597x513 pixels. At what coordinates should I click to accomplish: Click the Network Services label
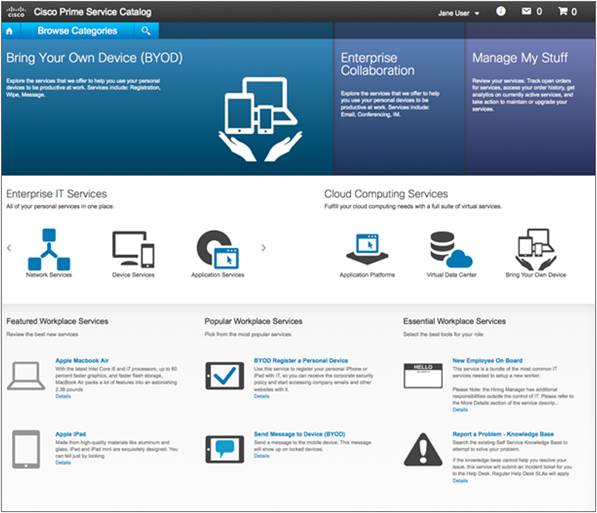(49, 275)
